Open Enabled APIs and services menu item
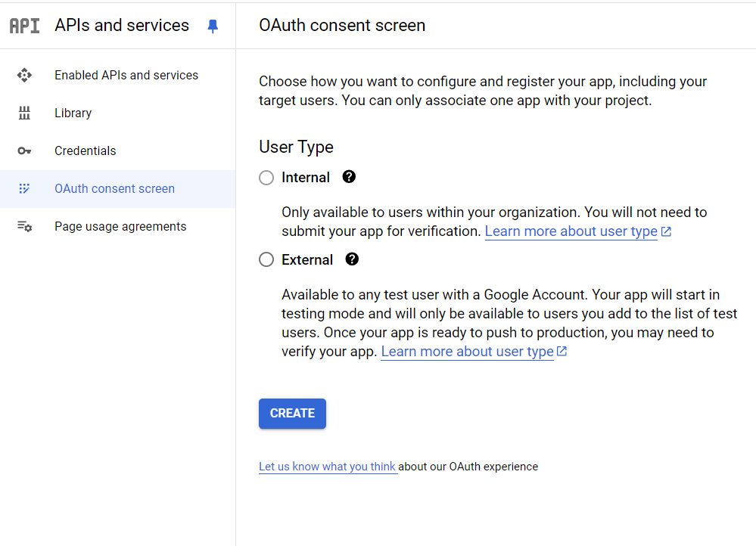The height and width of the screenshot is (546, 756). pyautogui.click(x=117, y=75)
